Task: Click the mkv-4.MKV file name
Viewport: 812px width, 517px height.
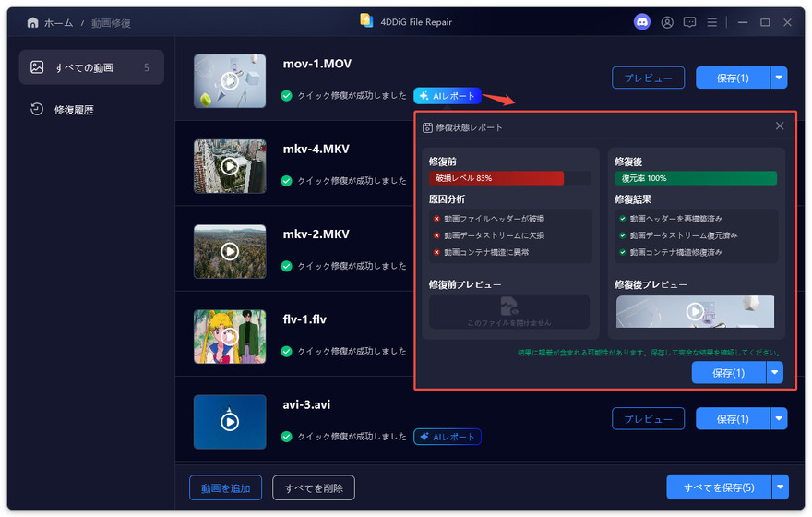Action: pos(316,150)
